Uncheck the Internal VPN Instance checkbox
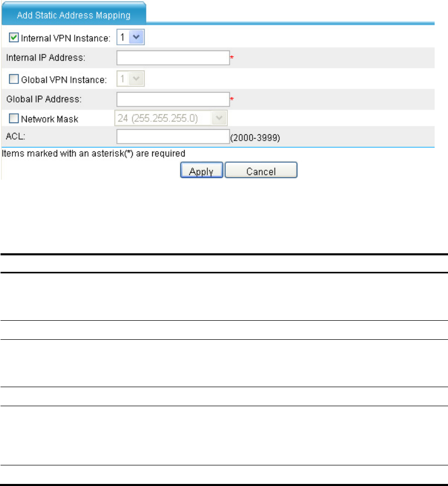Screen dimensions: 448x486 click(x=13, y=38)
